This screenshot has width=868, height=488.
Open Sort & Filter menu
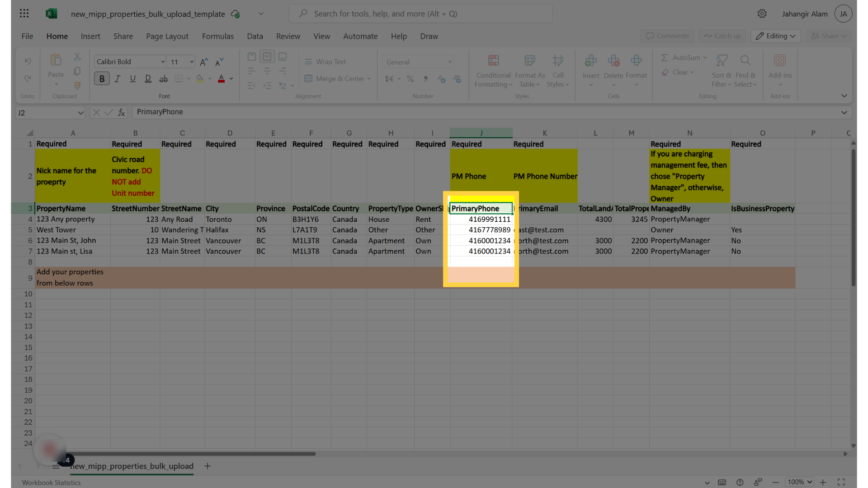point(722,71)
